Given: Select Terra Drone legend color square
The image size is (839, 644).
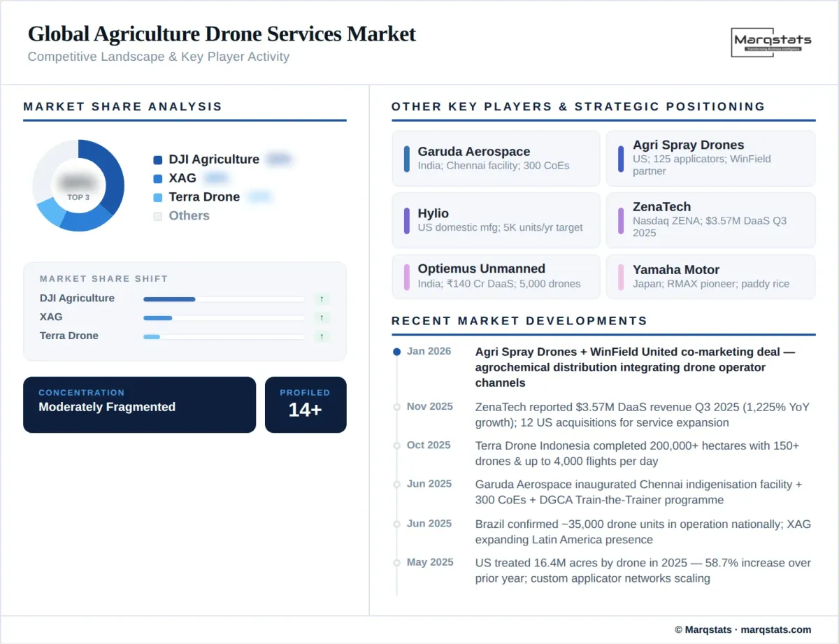Looking at the screenshot, I should [158, 198].
